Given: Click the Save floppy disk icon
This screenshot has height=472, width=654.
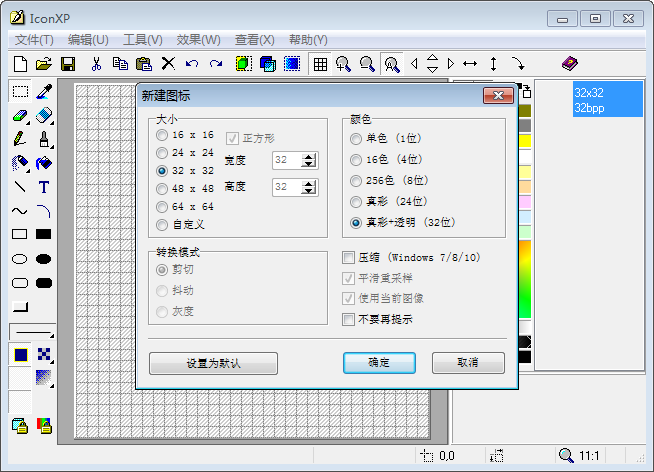Looking at the screenshot, I should [x=68, y=64].
